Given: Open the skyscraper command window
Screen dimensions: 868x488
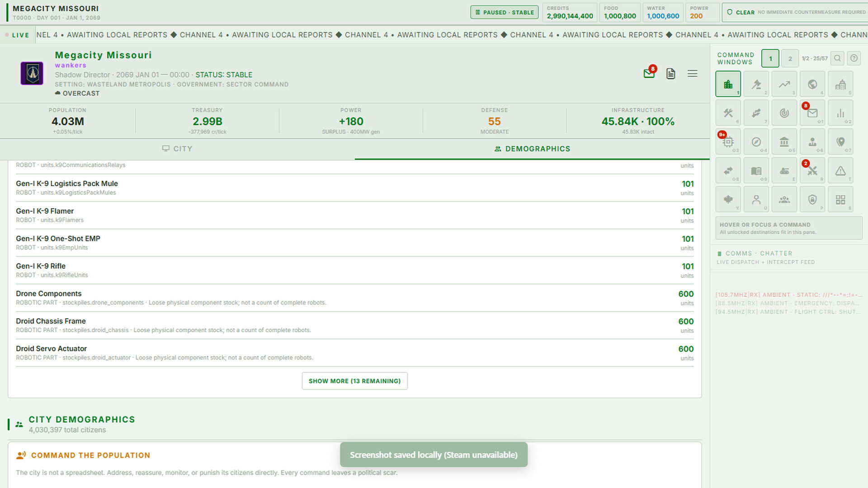Looking at the screenshot, I should pyautogui.click(x=840, y=84).
